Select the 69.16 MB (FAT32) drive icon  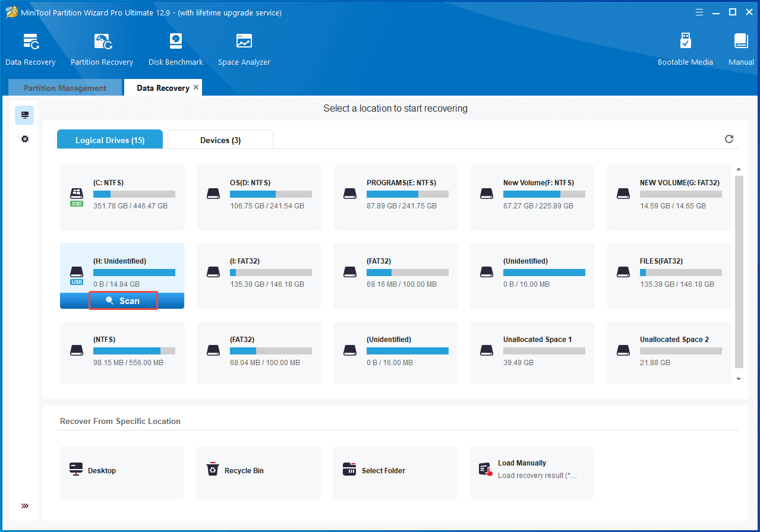pyautogui.click(x=350, y=272)
